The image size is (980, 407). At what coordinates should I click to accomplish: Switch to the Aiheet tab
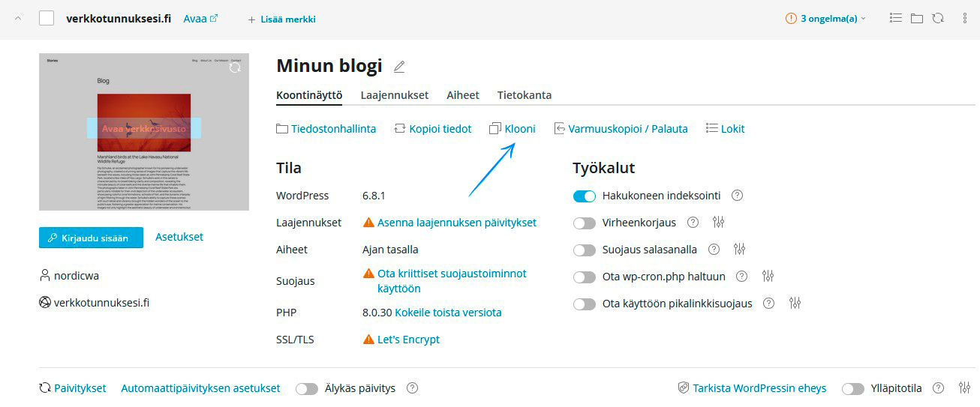click(x=463, y=95)
